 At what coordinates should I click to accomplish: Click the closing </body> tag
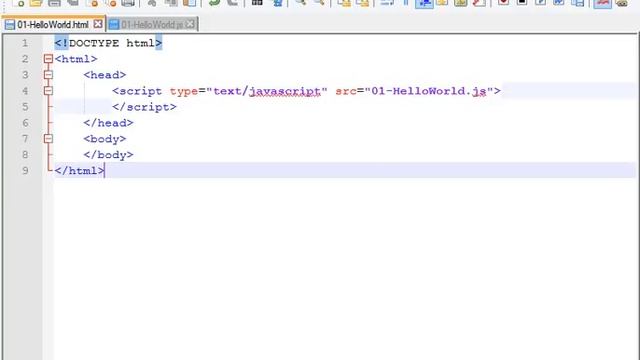pyautogui.click(x=108, y=155)
